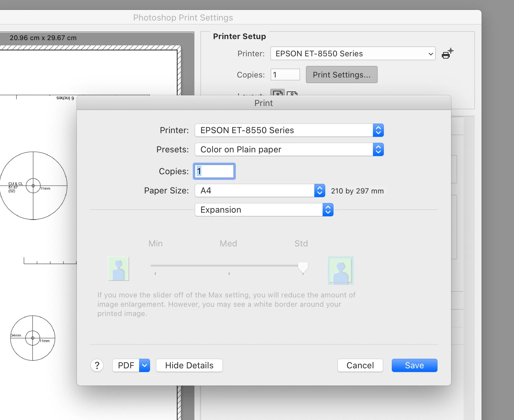
Task: Focus Copies field in Printer Setup section
Action: [x=285, y=75]
